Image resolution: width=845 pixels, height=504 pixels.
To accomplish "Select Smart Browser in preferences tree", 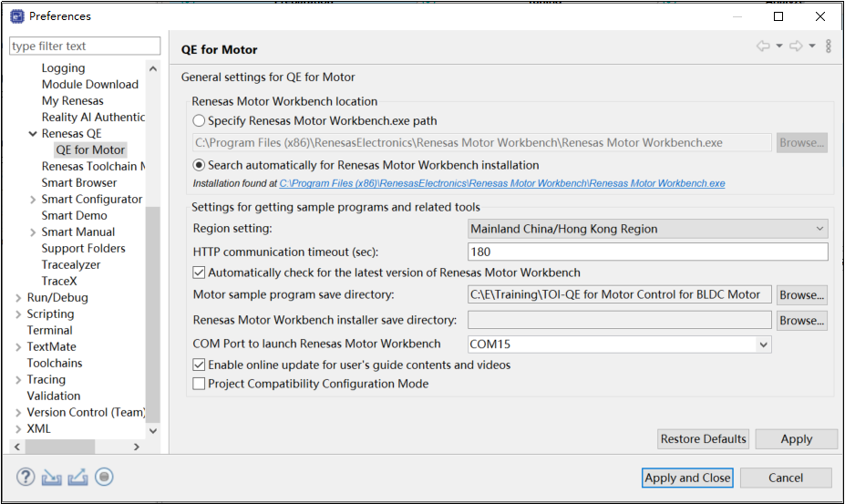I will tap(79, 182).
